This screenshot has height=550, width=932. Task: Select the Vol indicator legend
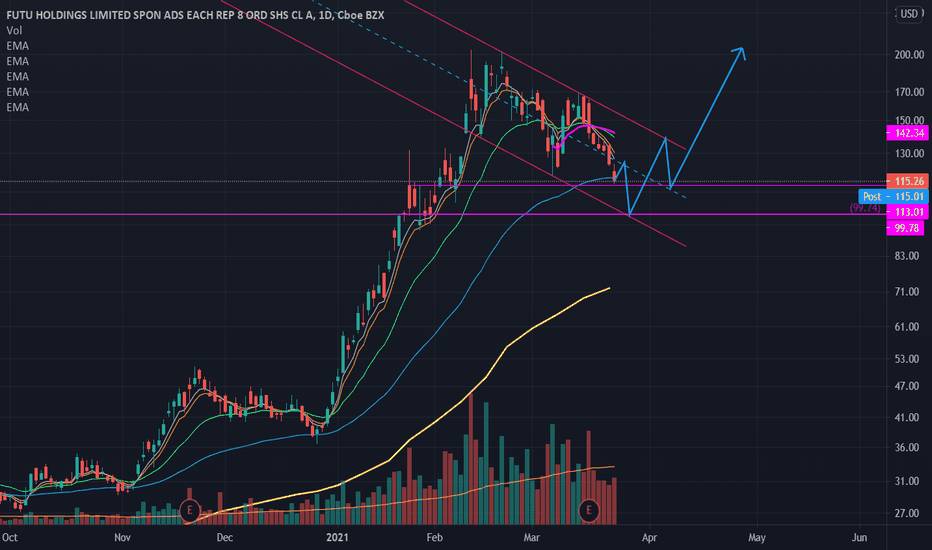point(14,30)
